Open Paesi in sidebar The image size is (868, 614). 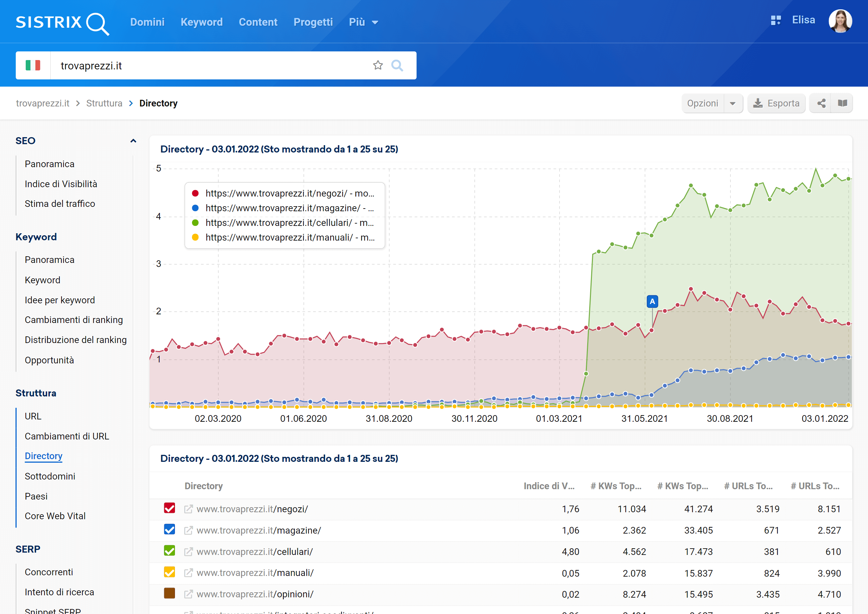click(x=36, y=496)
